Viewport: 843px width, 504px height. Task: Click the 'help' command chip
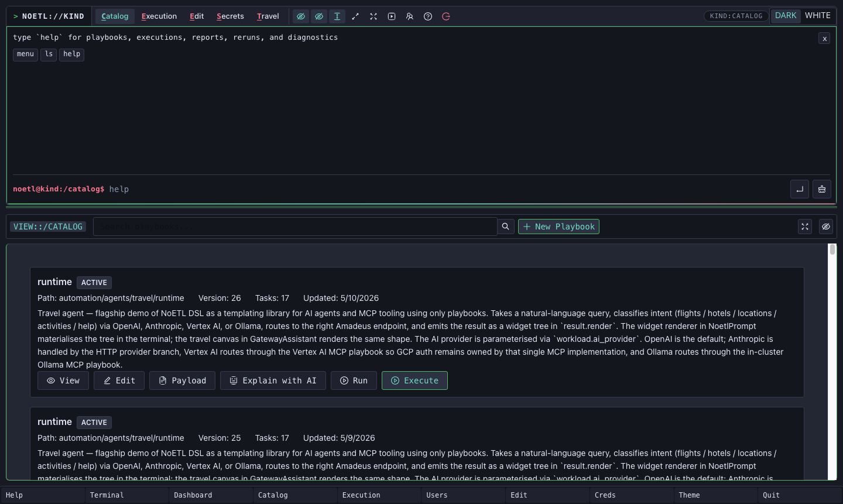click(x=72, y=54)
